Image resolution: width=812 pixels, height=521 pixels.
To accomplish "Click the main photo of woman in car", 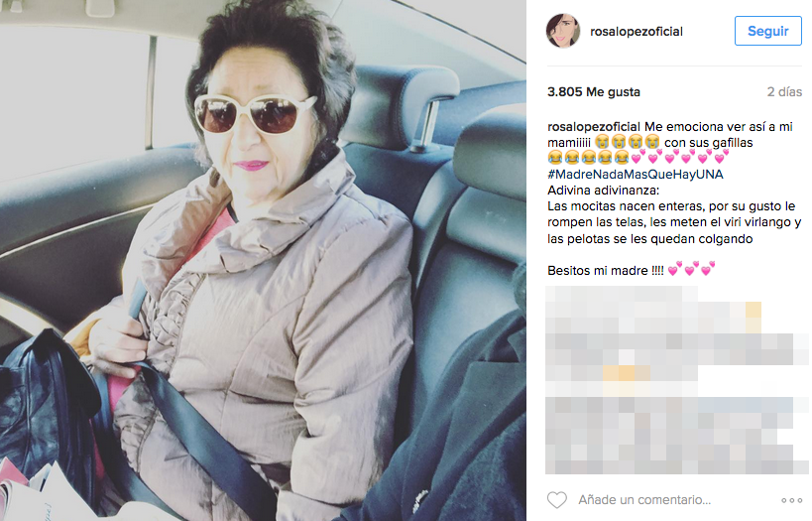I will [x=263, y=260].
